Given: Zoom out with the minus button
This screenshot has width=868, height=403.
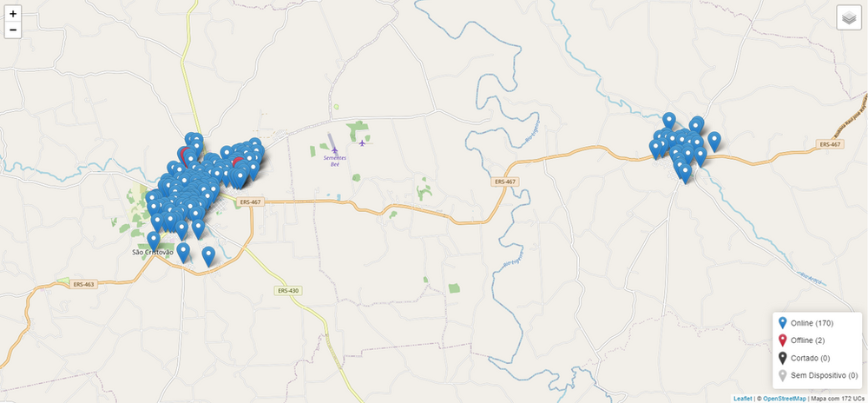Looking at the screenshot, I should (x=13, y=30).
